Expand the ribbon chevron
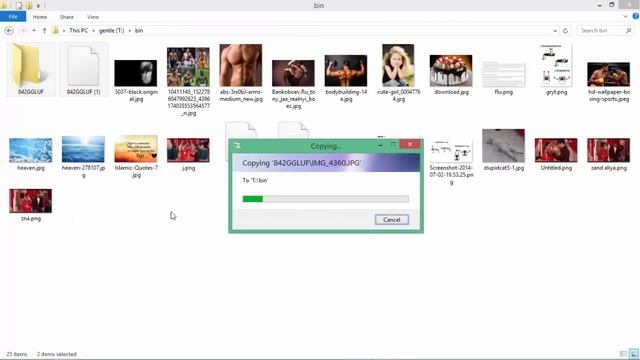Image resolution: width=640 pixels, height=360 pixels. [x=625, y=17]
